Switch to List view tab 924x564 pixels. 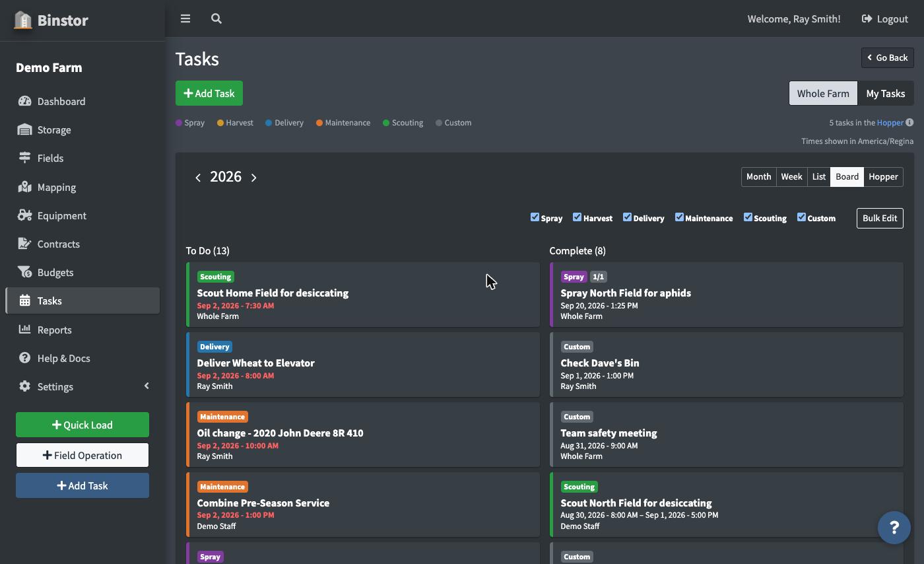[x=818, y=176]
